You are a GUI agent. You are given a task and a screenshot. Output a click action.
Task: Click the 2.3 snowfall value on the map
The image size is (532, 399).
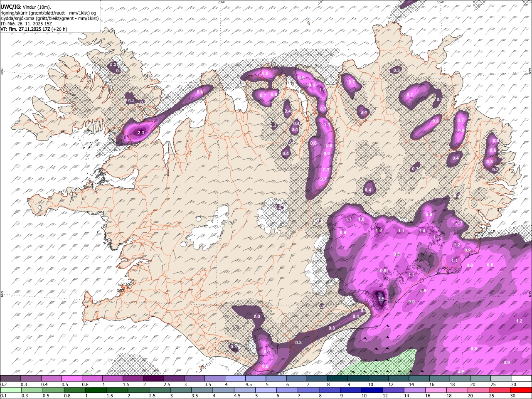pyautogui.click(x=141, y=133)
